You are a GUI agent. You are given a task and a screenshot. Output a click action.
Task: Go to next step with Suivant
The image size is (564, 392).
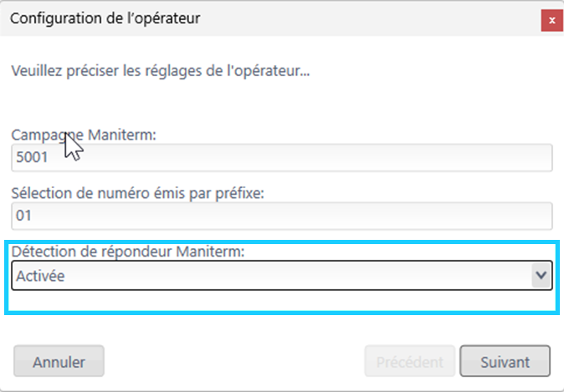(505, 361)
